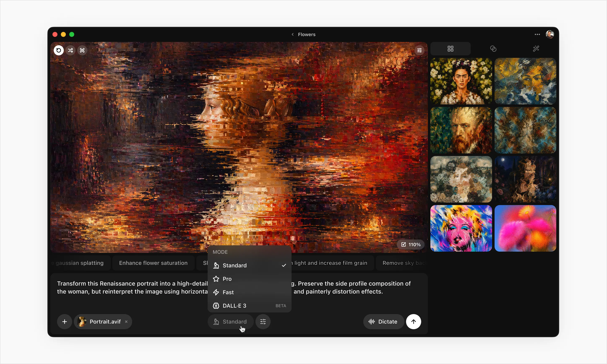607x364 pixels.
Task: Click the OpenAI logo icon beside DALL·E 3
Action: (216, 306)
